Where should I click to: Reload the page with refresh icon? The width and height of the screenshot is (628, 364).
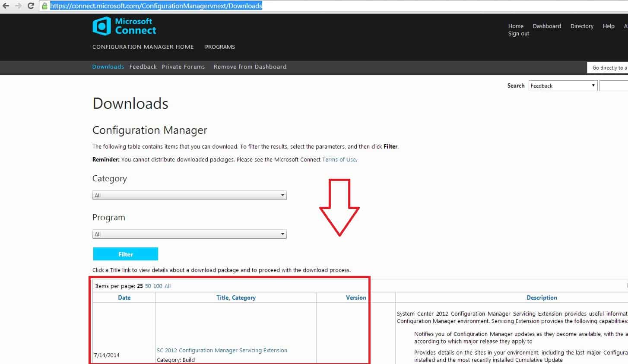31,6
